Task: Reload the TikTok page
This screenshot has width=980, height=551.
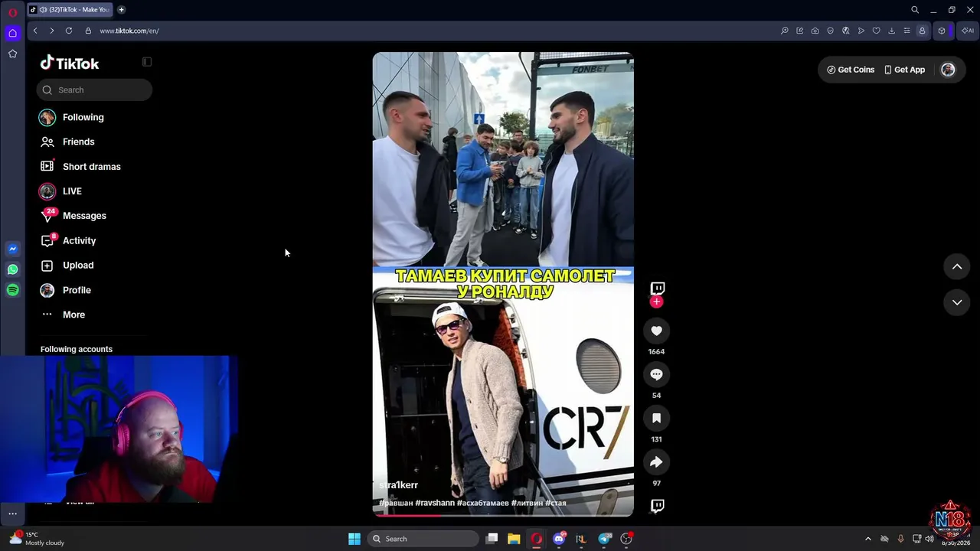Action: [x=69, y=31]
